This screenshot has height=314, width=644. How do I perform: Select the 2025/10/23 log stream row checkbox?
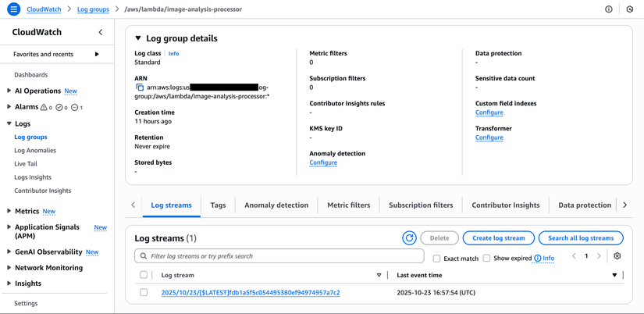click(x=144, y=293)
